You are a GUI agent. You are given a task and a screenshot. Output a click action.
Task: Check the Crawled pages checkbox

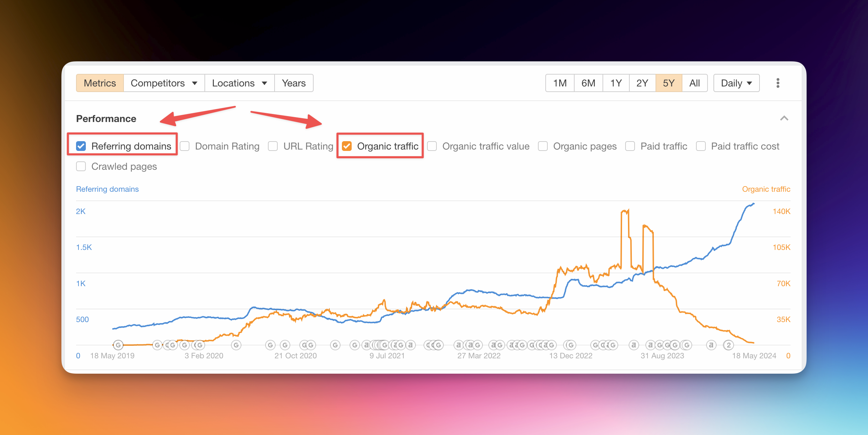pos(81,166)
